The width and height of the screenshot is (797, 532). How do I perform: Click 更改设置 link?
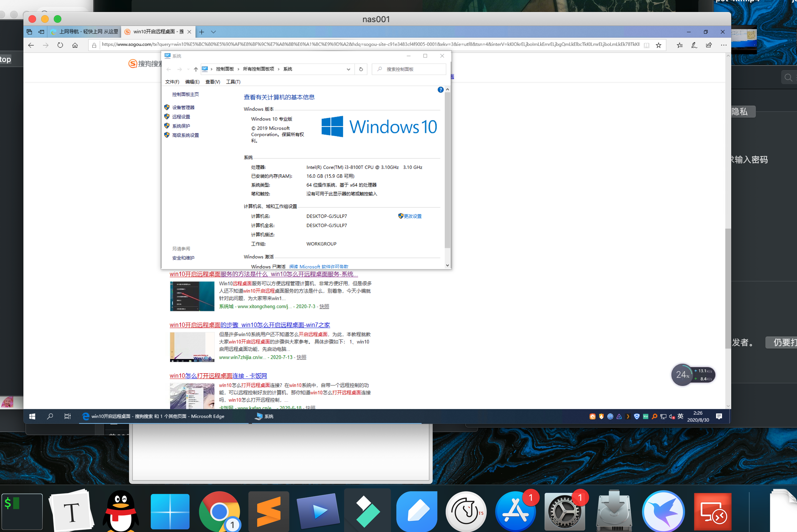pos(412,216)
